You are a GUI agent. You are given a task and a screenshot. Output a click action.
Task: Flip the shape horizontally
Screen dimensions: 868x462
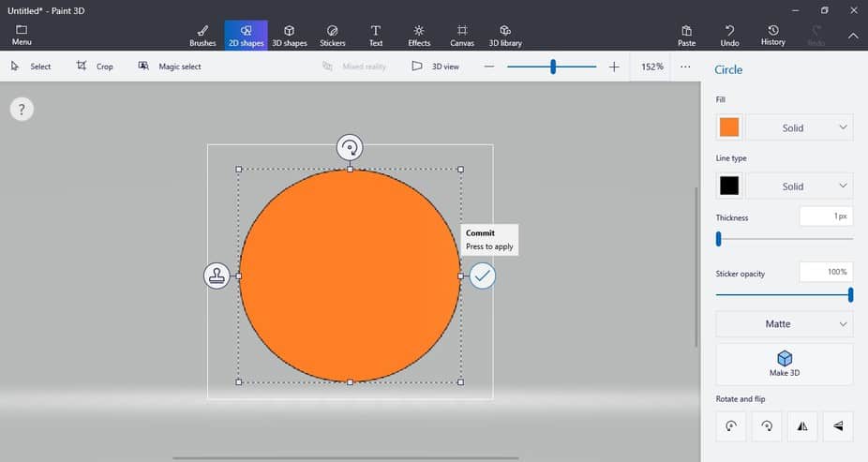(801, 426)
